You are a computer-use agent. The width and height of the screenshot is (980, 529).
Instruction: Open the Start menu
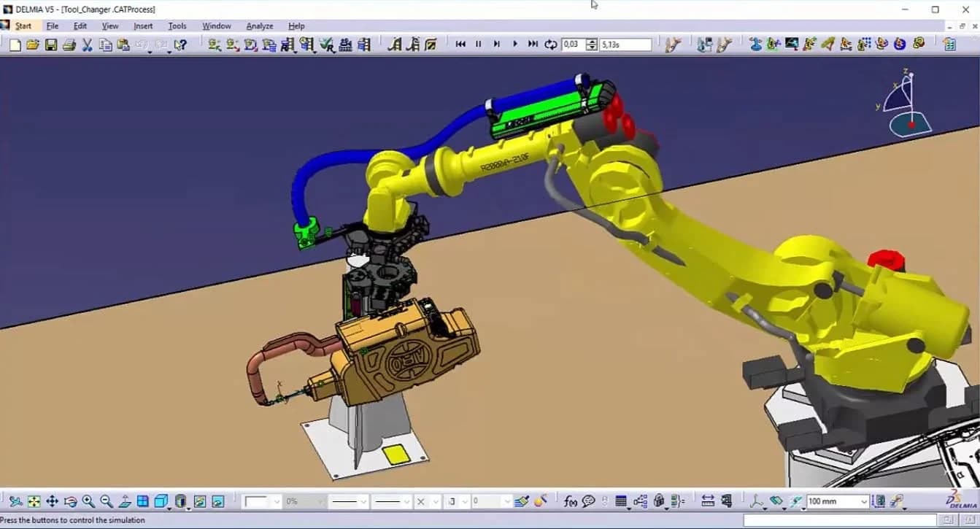(23, 26)
